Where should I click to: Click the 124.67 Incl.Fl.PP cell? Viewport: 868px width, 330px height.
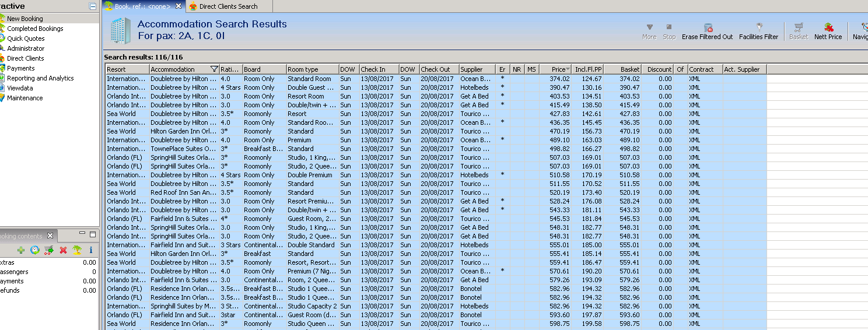587,79
